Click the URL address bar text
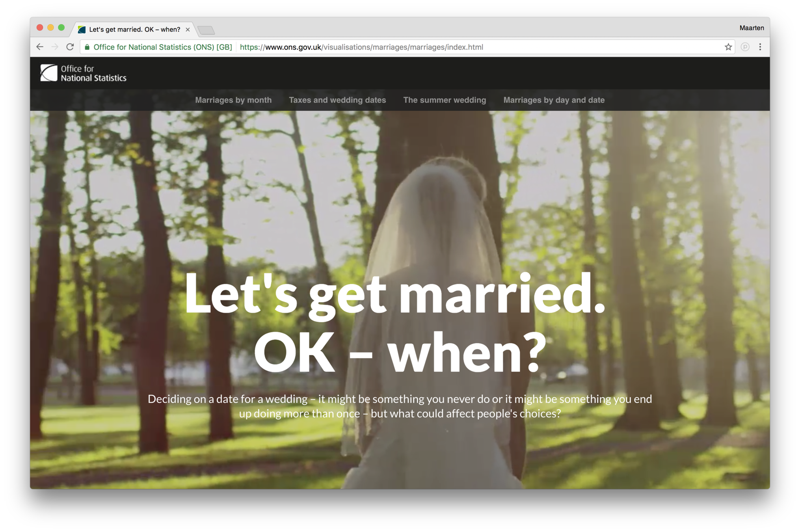 pos(361,47)
